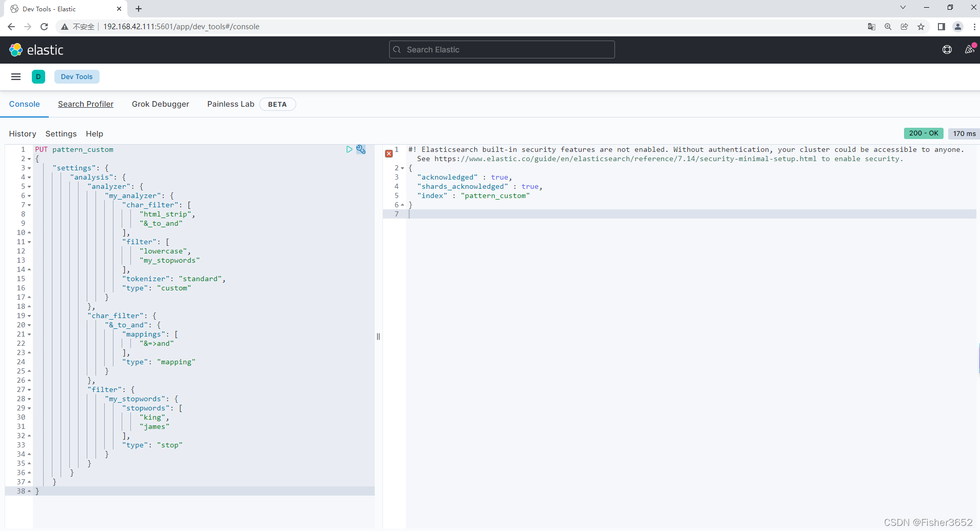Click "tokenizer": "standard" line in editor
The width and height of the screenshot is (980, 531).
click(x=174, y=279)
